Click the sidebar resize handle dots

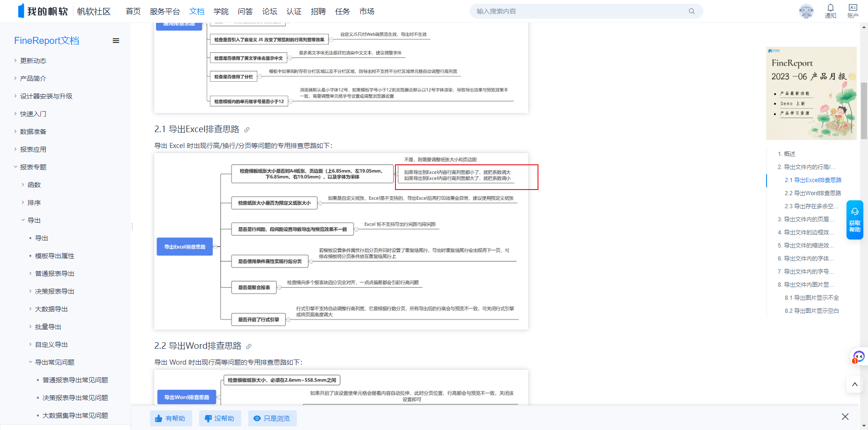[x=132, y=226]
